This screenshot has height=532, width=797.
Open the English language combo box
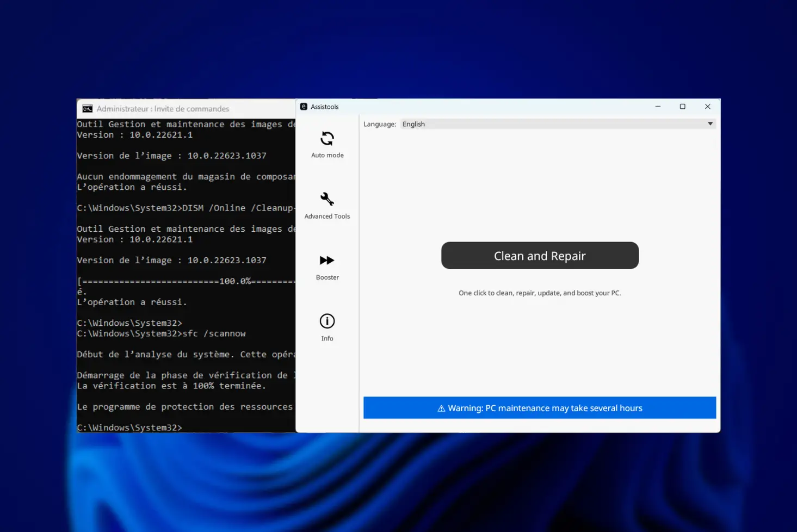tap(555, 124)
